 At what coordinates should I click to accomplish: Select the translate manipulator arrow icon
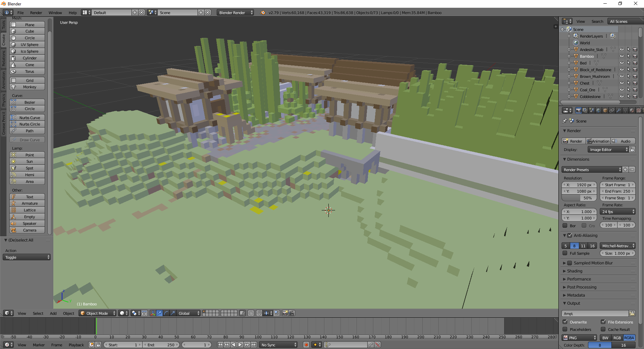click(x=159, y=313)
